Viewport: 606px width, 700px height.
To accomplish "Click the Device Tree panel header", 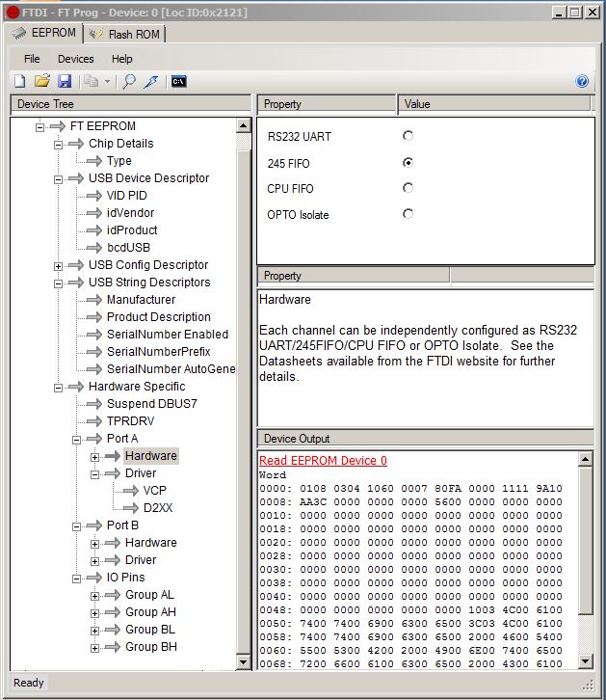I will (x=131, y=104).
